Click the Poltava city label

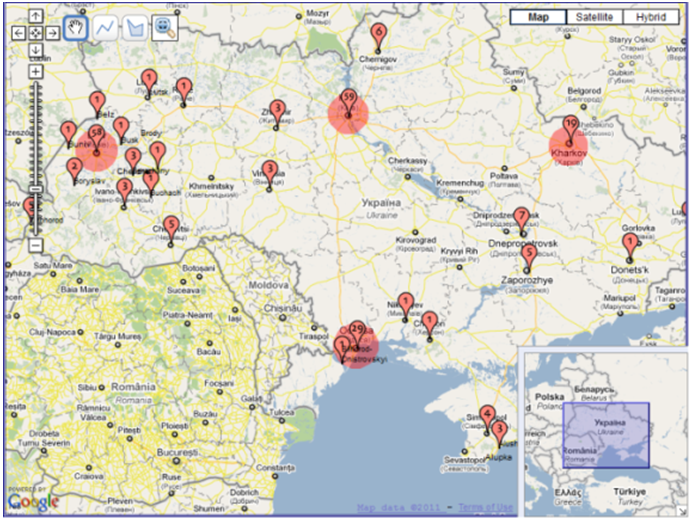pos(504,176)
